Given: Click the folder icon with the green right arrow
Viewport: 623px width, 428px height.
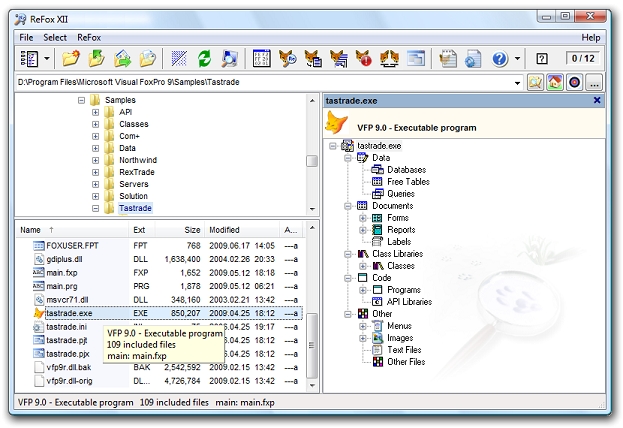Looking at the screenshot, I should [x=122, y=58].
